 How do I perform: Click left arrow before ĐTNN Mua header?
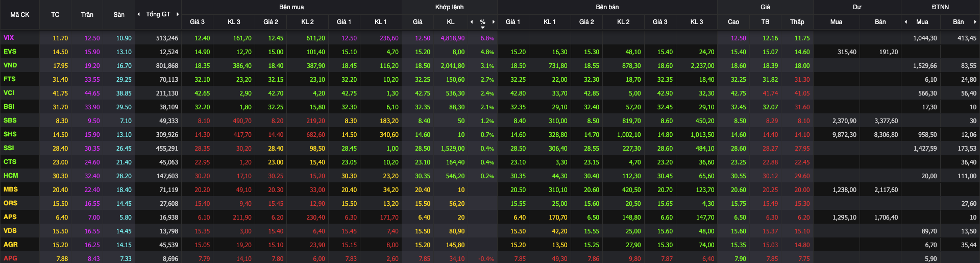pyautogui.click(x=906, y=22)
